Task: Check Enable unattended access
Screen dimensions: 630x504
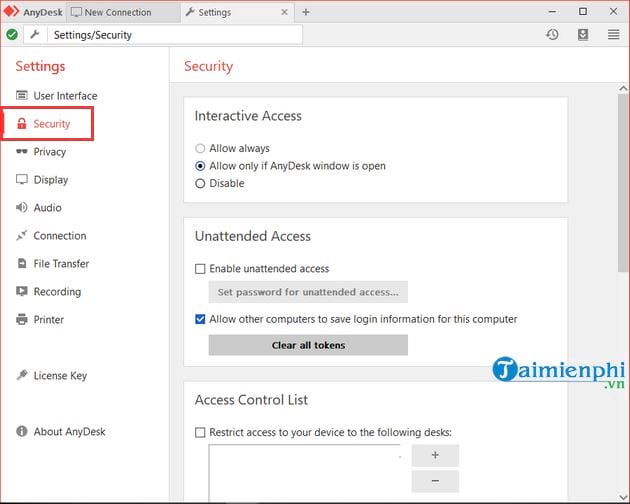Action: (200, 268)
